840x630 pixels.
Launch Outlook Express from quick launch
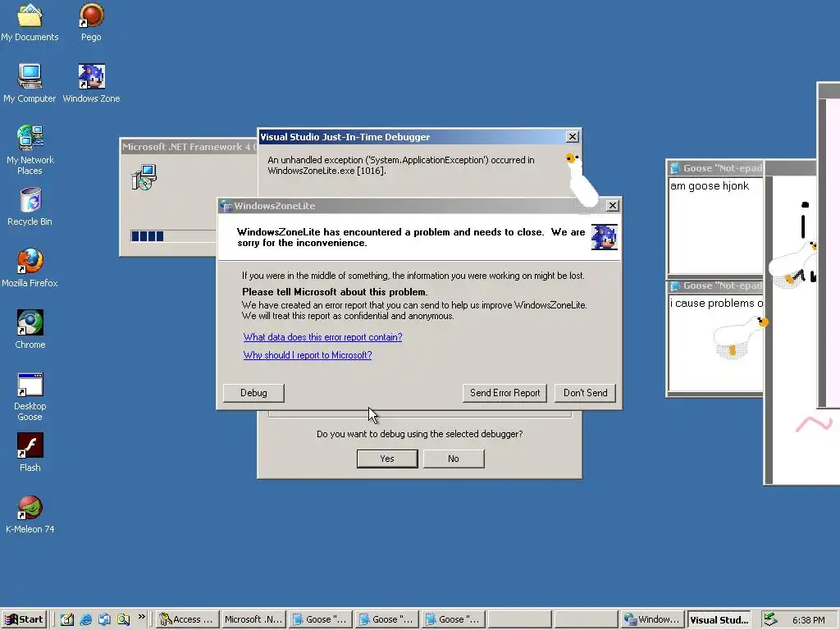(x=104, y=619)
